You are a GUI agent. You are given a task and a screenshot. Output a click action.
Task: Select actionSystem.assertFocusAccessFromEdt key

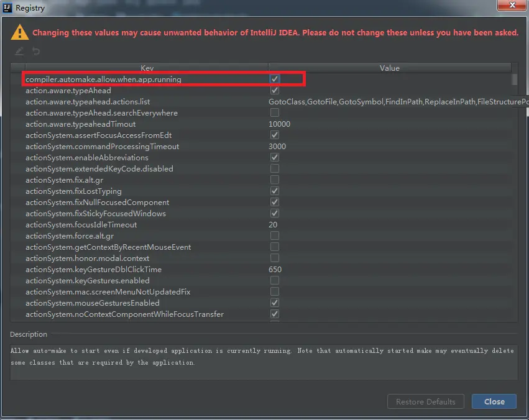tap(98, 135)
